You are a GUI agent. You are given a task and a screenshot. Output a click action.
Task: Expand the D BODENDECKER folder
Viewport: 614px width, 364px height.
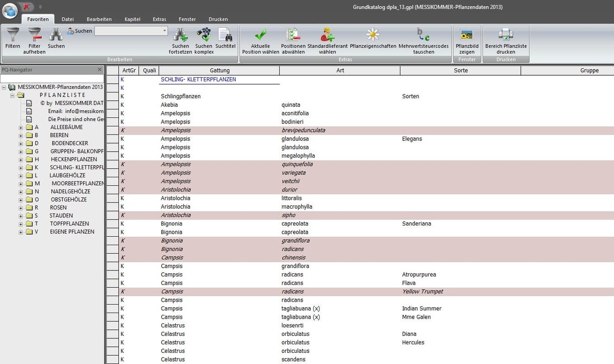[21, 144]
